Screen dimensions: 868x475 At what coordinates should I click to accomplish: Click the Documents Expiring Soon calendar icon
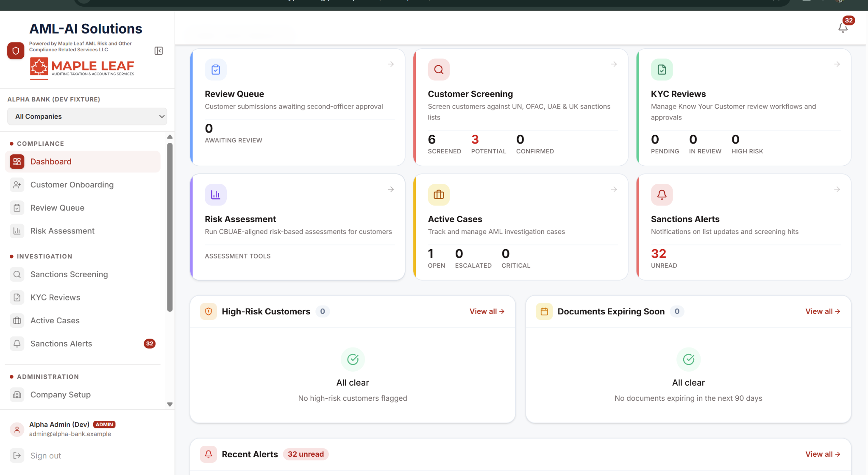pyautogui.click(x=544, y=311)
